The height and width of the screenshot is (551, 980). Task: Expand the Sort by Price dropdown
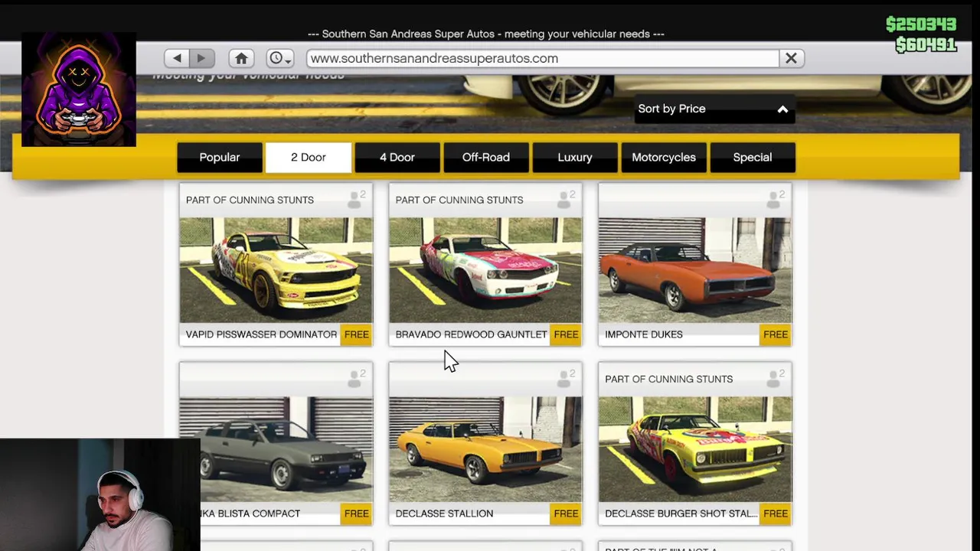[714, 109]
